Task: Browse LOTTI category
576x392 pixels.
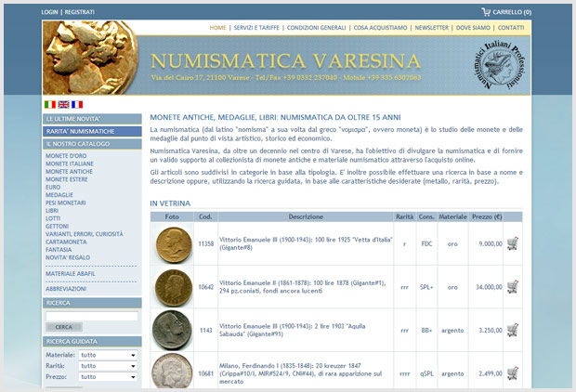Action: click(53, 218)
